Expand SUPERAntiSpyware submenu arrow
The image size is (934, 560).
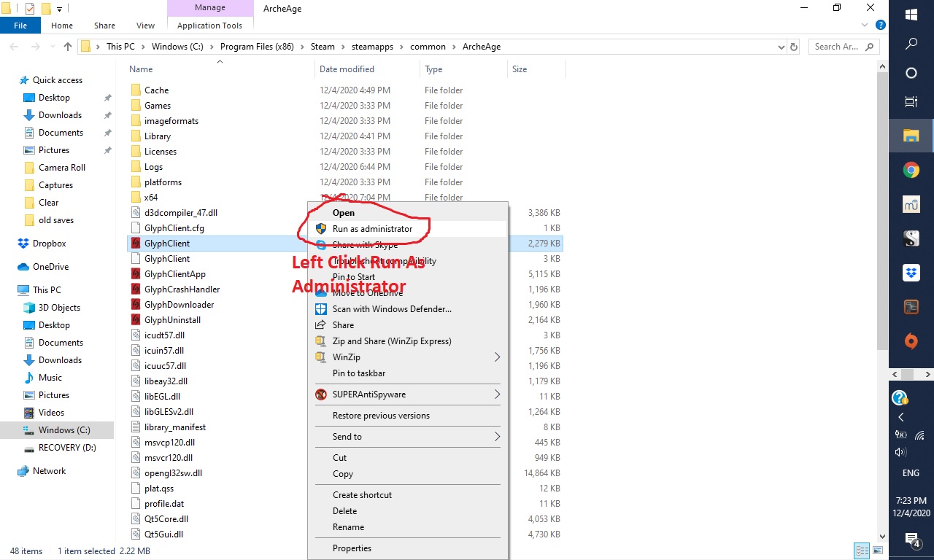498,394
